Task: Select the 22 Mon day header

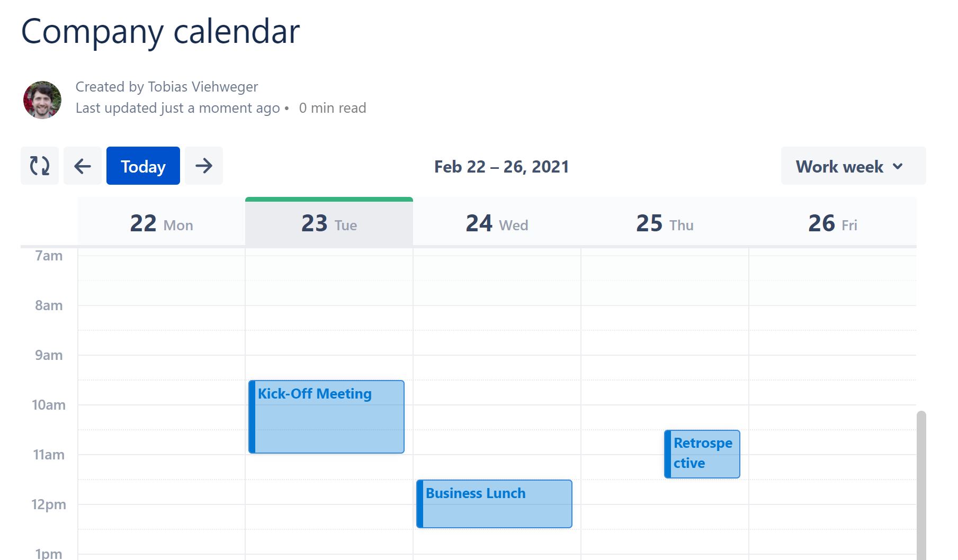Action: (162, 223)
